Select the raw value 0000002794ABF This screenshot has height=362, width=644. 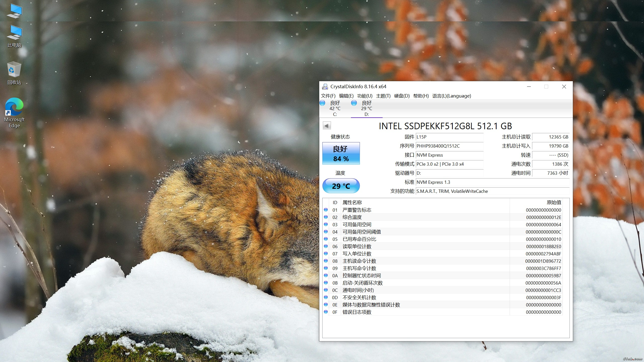543,254
